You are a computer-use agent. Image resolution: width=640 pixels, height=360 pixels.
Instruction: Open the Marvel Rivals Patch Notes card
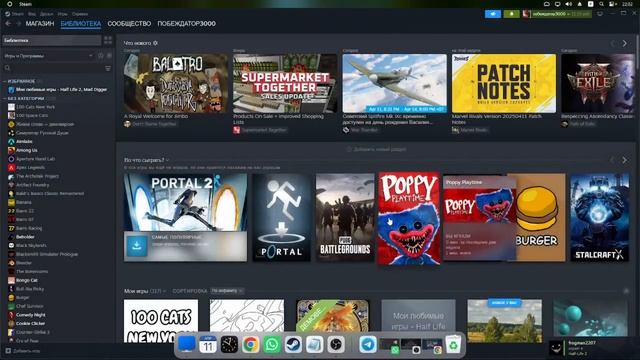[x=504, y=83]
